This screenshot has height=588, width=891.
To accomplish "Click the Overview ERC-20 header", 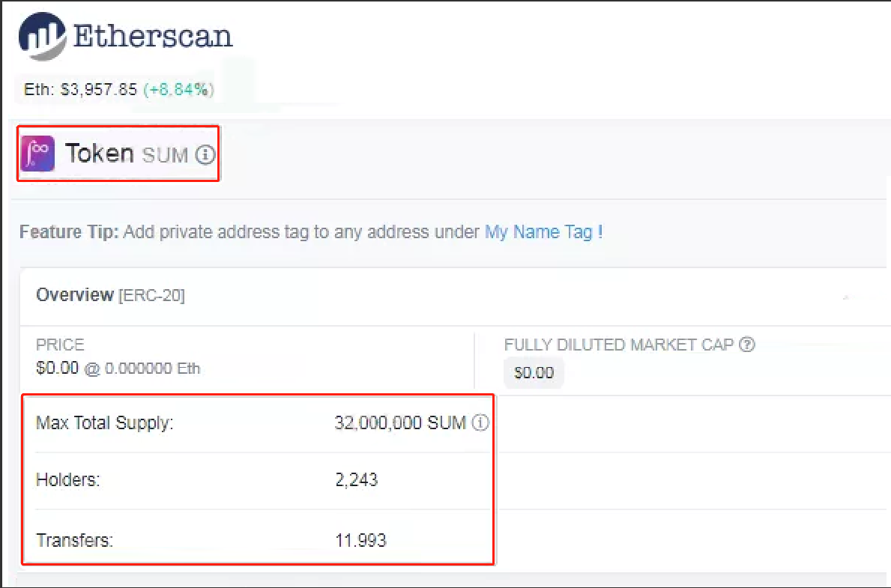I will [x=110, y=295].
